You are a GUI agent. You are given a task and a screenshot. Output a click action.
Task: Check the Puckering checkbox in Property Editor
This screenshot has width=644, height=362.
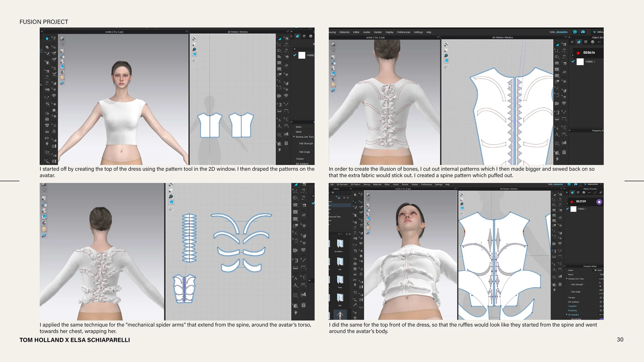(601, 311)
